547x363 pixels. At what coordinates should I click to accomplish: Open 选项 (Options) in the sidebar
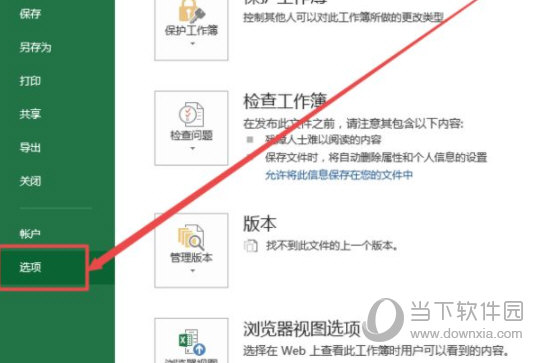click(30, 267)
